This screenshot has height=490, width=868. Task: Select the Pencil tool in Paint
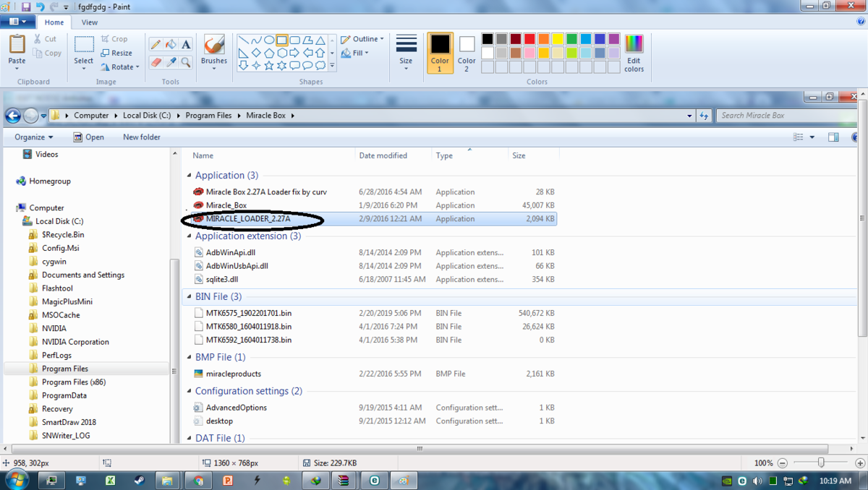pos(156,45)
